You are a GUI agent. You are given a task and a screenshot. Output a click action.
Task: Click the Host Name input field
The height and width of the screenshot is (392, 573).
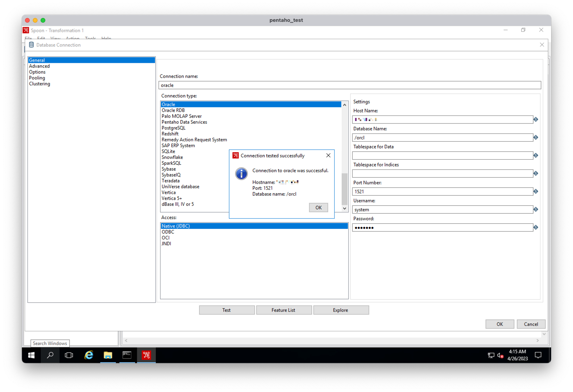pyautogui.click(x=443, y=119)
